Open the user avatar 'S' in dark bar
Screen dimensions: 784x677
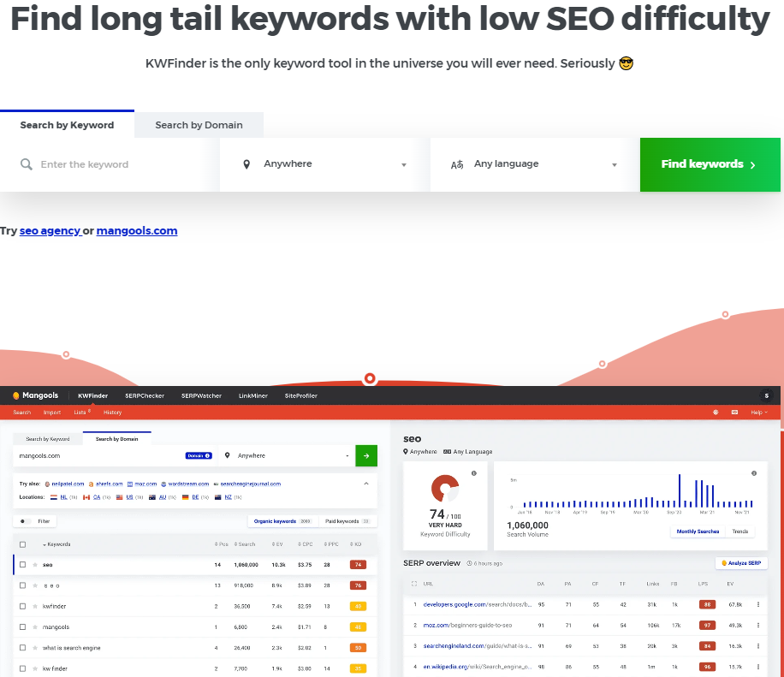(766, 395)
